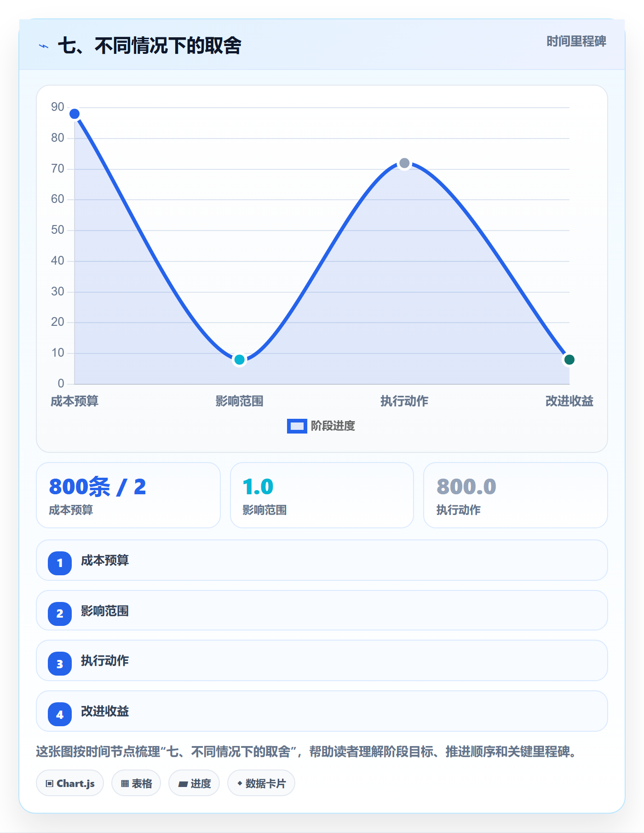Click the 阶段进度 legend color box

tap(297, 426)
